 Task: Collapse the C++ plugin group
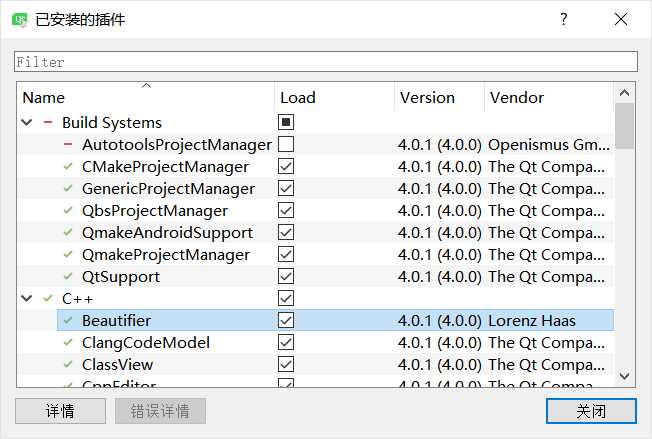point(27,298)
